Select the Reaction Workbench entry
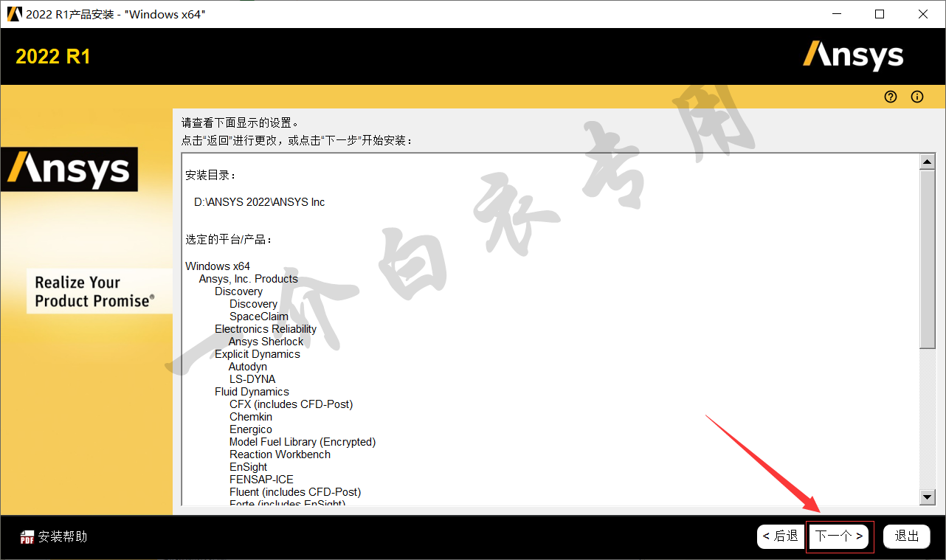Viewport: 946px width, 560px height. tap(280, 454)
